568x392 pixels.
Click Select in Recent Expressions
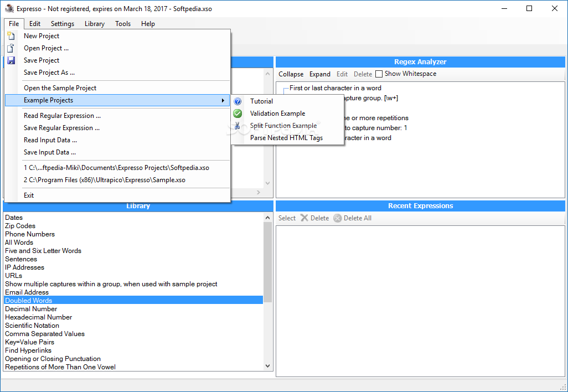(287, 218)
